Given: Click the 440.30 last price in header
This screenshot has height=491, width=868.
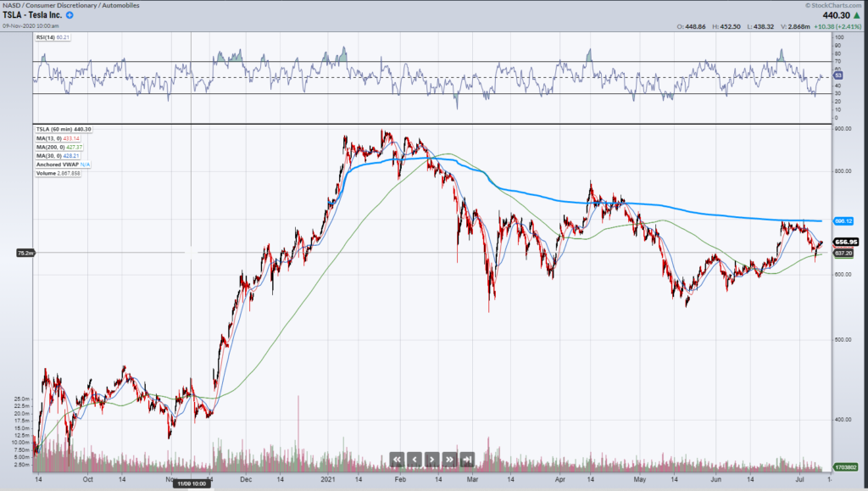Looking at the screenshot, I should [836, 15].
